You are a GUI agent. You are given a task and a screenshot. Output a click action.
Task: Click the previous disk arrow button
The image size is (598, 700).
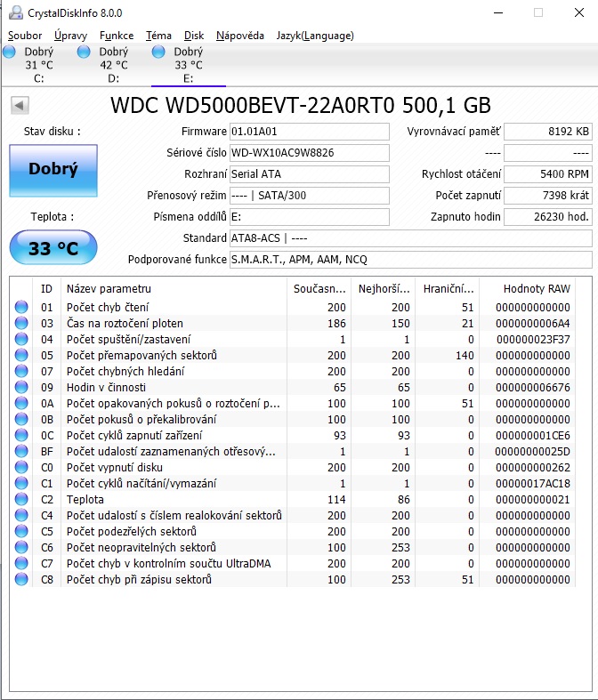pyautogui.click(x=20, y=105)
